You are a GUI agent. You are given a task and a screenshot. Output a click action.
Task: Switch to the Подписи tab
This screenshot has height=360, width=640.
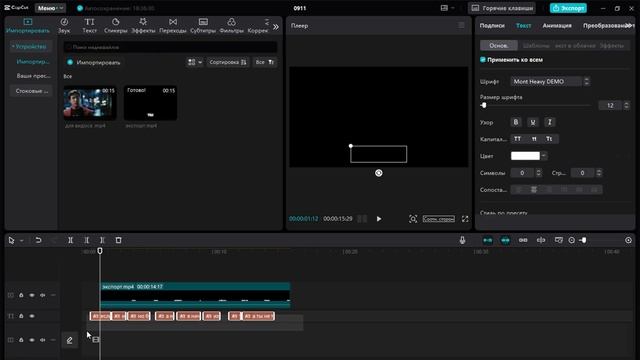click(492, 25)
